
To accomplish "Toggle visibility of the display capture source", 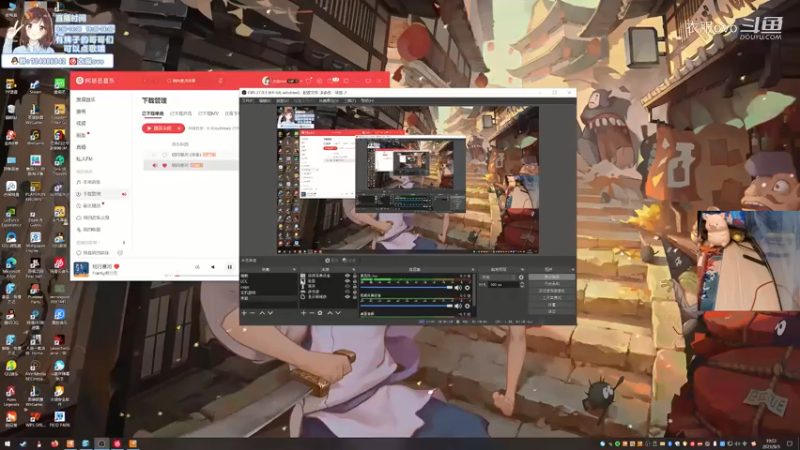I will click(x=347, y=296).
